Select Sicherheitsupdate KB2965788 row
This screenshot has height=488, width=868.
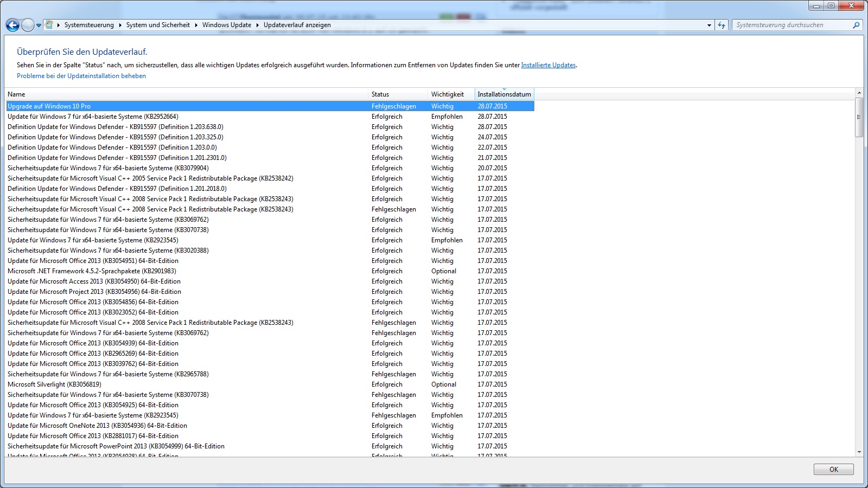[x=270, y=374]
